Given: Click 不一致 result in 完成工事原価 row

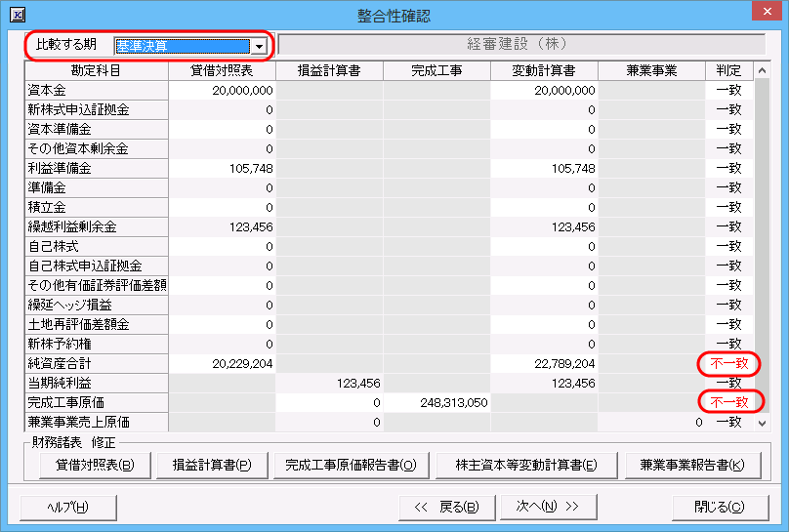Looking at the screenshot, I should click(729, 403).
